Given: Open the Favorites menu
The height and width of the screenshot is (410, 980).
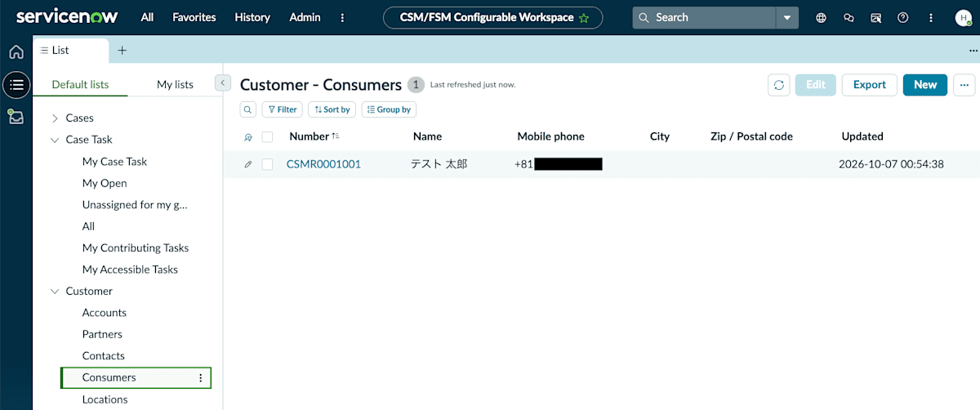Looking at the screenshot, I should click(194, 17).
